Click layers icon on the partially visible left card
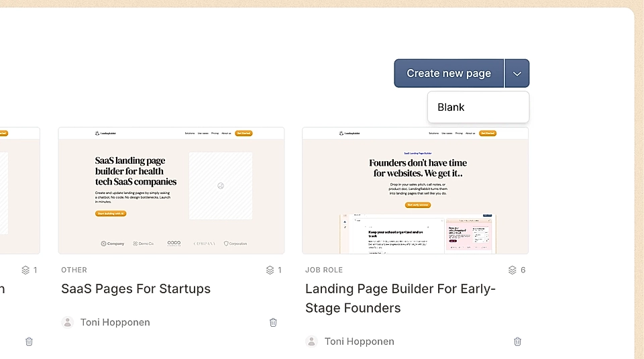The image size is (644, 359). coord(25,270)
